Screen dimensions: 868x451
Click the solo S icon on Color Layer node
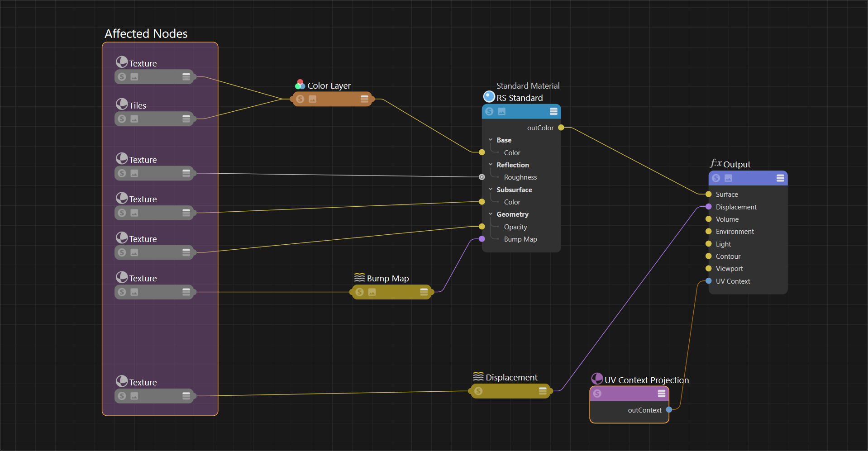tap(300, 99)
